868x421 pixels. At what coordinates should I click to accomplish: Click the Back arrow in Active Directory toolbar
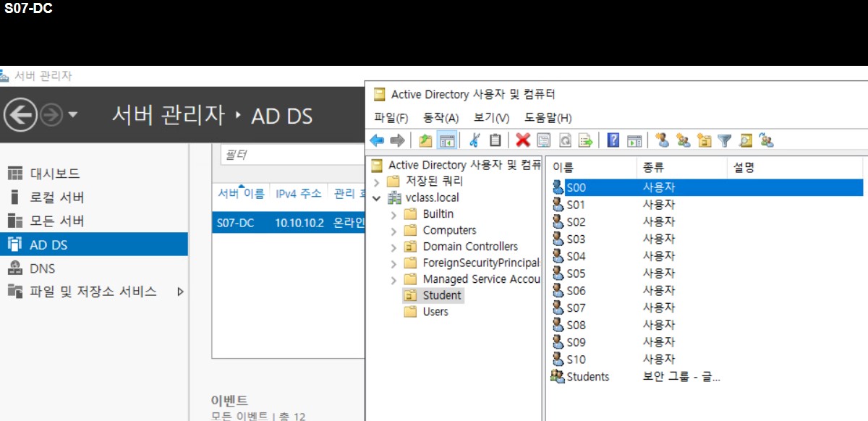(377, 140)
